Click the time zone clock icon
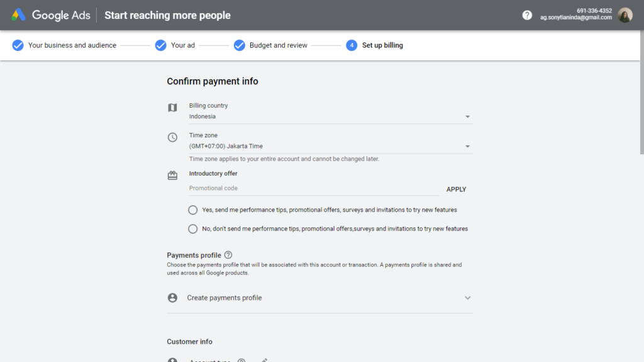The height and width of the screenshot is (362, 644). click(172, 137)
